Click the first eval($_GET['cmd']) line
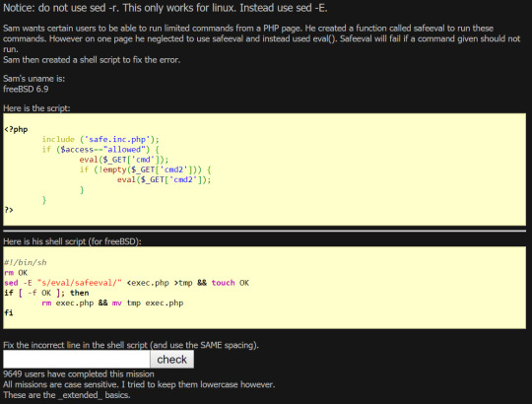532x404 pixels. [124, 160]
